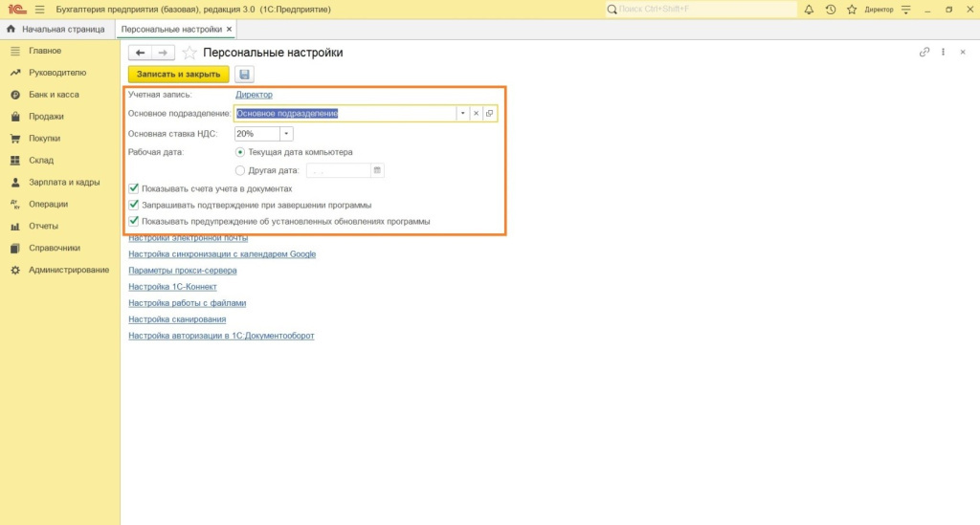980x525 pixels.
Task: Open the notifications bell icon
Action: (x=809, y=10)
